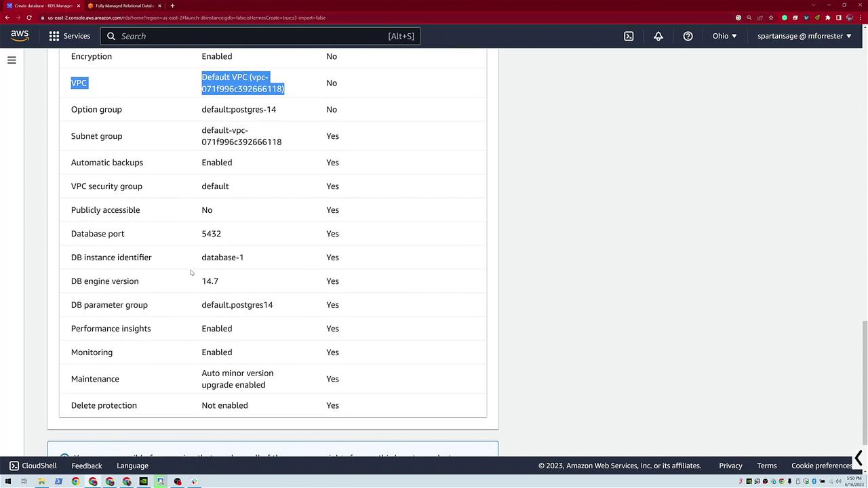Click the Subnet group label

pos(97,136)
